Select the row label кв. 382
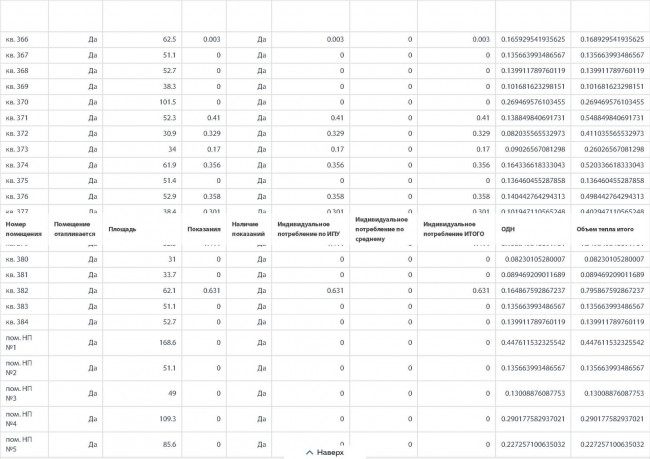 (17, 291)
